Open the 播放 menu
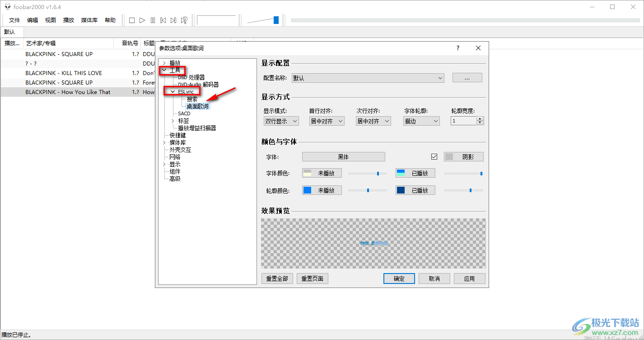Image resolution: width=644 pixels, height=340 pixels. (x=69, y=20)
